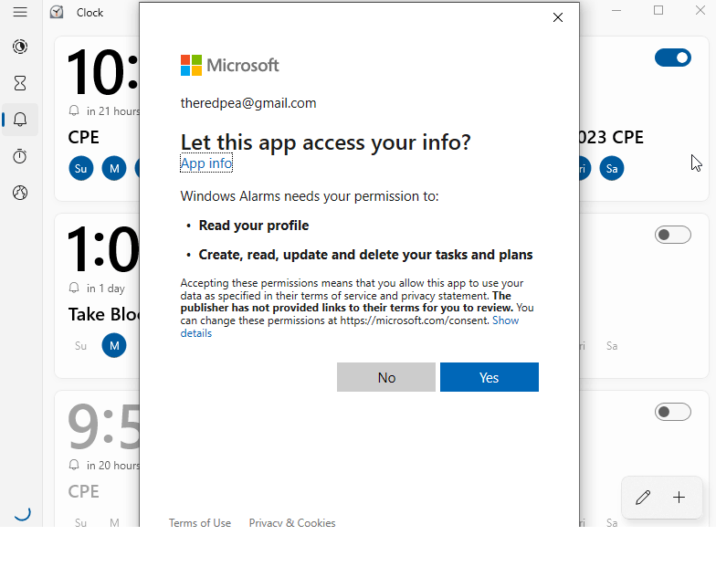Toggle Su day on Take Blood alarm
This screenshot has width=716, height=588.
pyautogui.click(x=80, y=345)
